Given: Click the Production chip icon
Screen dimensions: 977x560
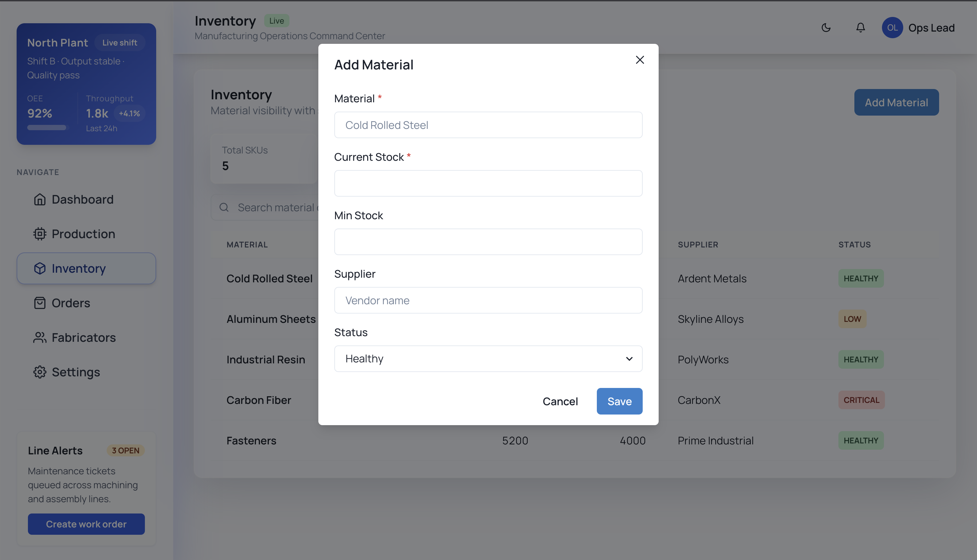Looking at the screenshot, I should [40, 234].
